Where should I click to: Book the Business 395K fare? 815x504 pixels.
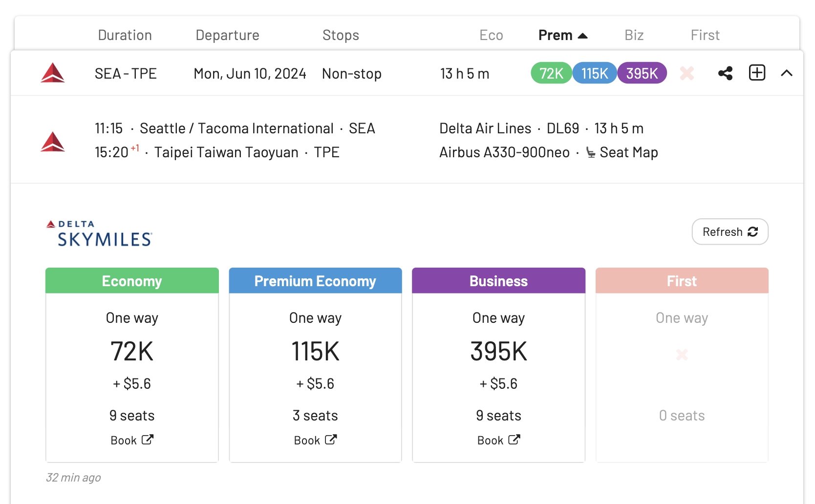click(x=498, y=440)
